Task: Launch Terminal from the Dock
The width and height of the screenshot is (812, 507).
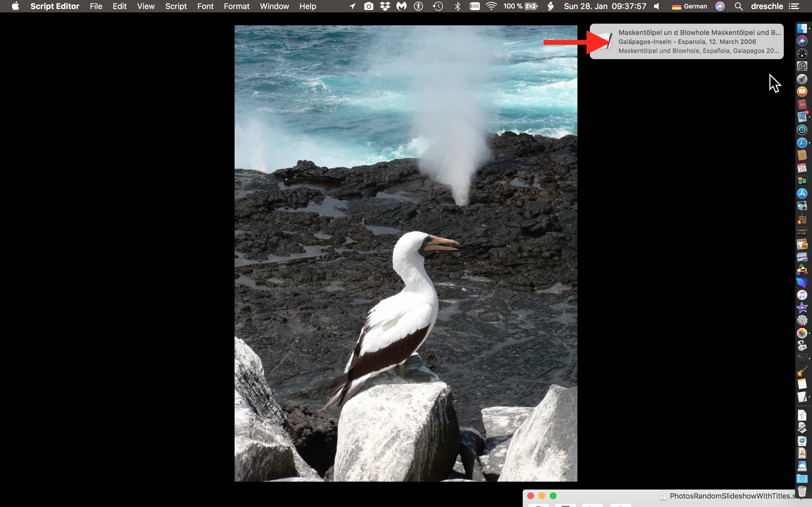Action: 802,359
